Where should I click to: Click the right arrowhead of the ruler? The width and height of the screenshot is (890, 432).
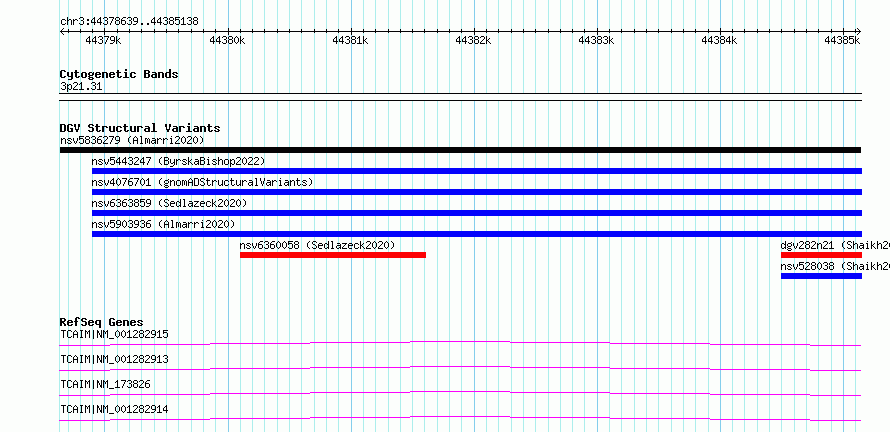pos(859,31)
